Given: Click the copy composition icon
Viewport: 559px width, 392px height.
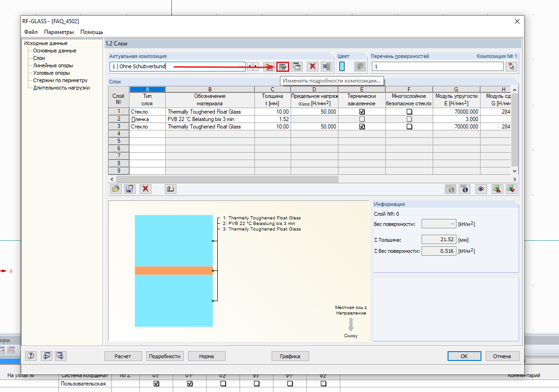Looking at the screenshot, I should click(296, 67).
